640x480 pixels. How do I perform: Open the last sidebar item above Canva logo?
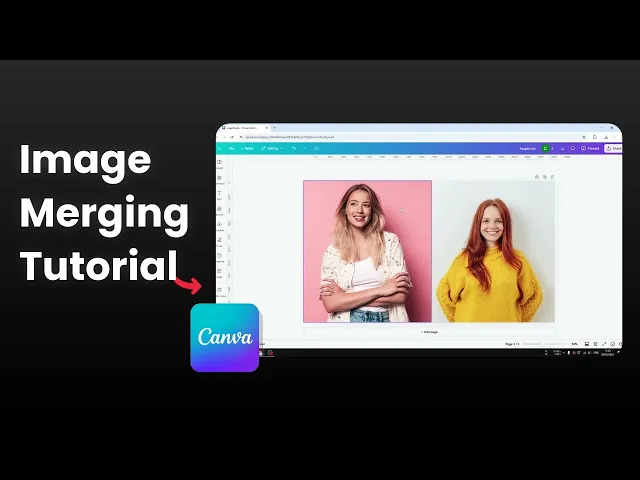click(x=220, y=291)
